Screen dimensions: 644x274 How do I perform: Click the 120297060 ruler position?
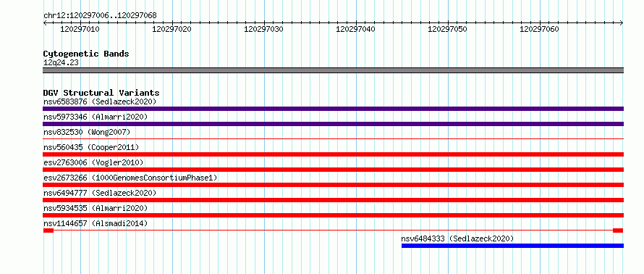tap(540, 29)
